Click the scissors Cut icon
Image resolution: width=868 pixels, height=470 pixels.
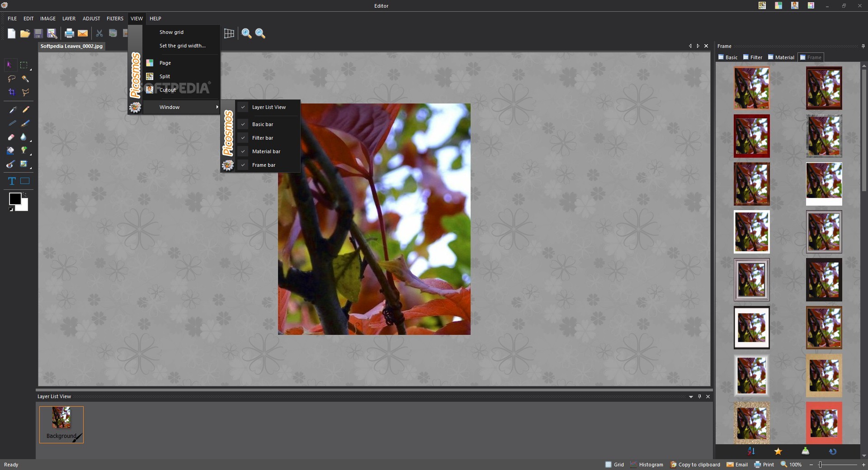(99, 33)
